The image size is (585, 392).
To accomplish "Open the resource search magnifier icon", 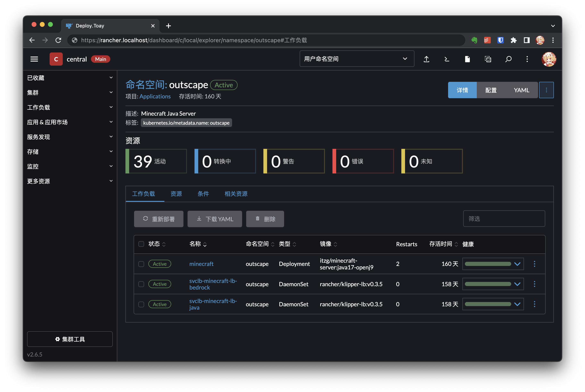I will point(508,59).
